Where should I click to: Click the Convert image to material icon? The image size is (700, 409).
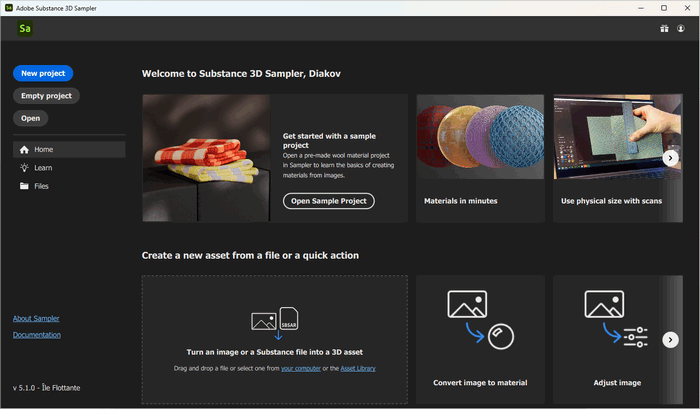[480, 320]
